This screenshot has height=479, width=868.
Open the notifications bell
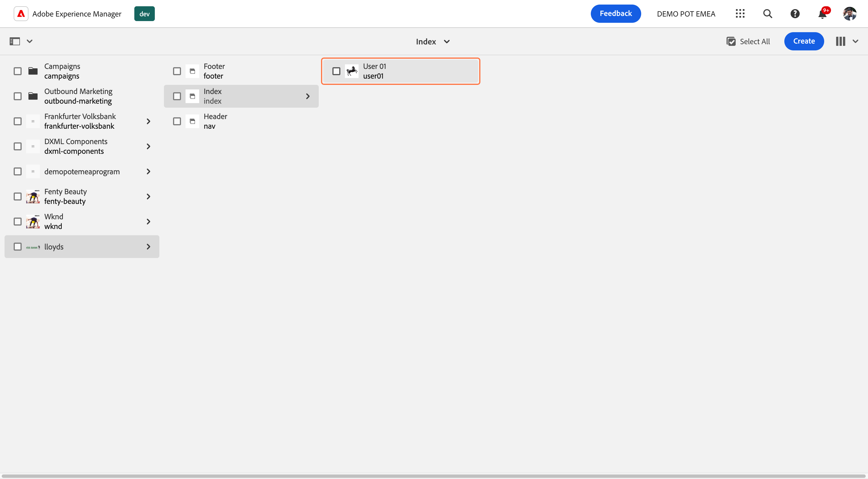pos(822,14)
